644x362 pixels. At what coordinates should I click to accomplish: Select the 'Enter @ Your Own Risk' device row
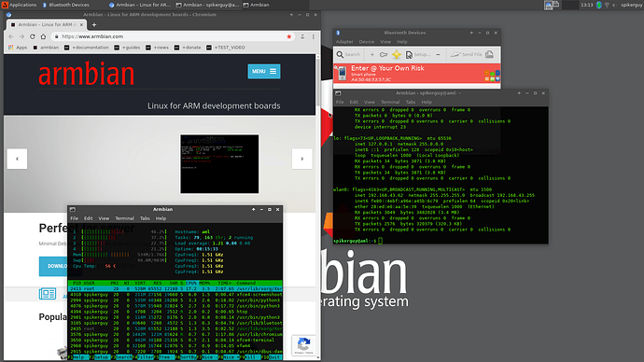coord(417,74)
